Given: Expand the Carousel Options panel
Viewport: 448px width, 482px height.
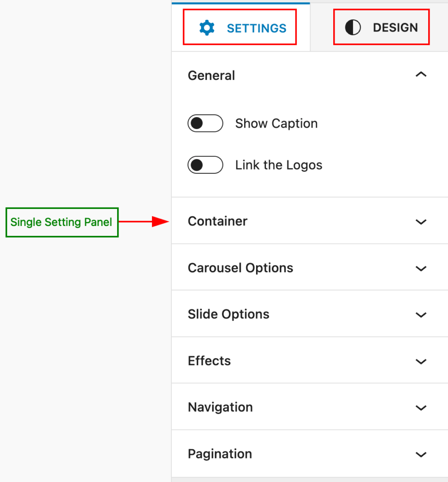Looking at the screenshot, I should tap(421, 268).
